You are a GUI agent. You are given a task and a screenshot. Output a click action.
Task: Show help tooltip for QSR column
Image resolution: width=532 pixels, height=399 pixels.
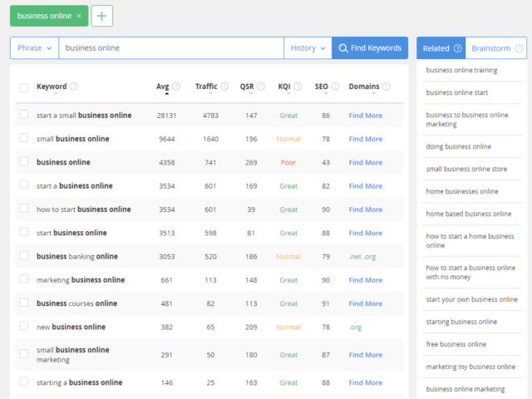coord(260,86)
